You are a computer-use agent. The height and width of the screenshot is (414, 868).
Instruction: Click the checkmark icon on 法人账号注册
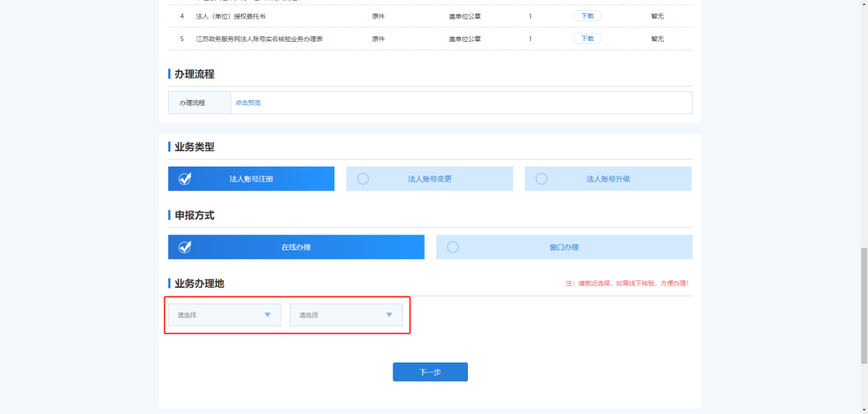[x=185, y=179]
